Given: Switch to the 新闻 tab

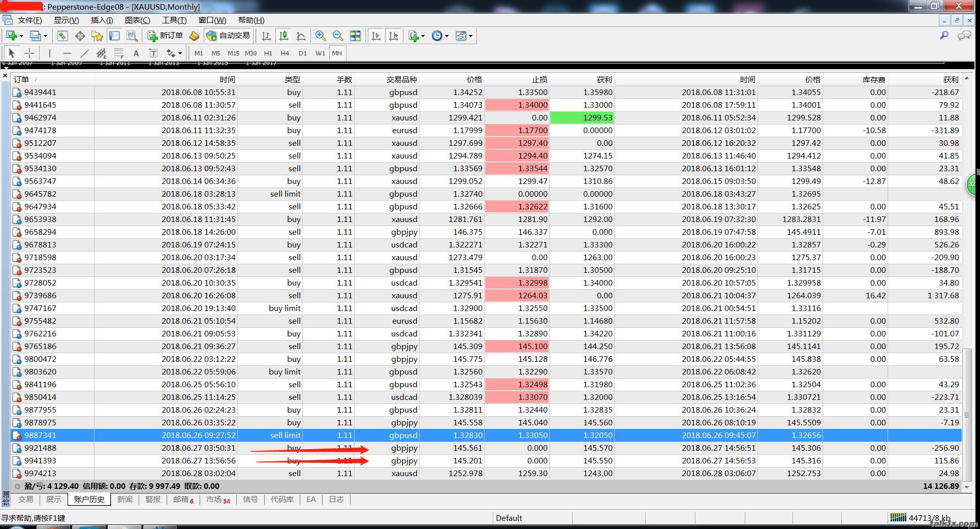Looking at the screenshot, I should pyautogui.click(x=124, y=500).
